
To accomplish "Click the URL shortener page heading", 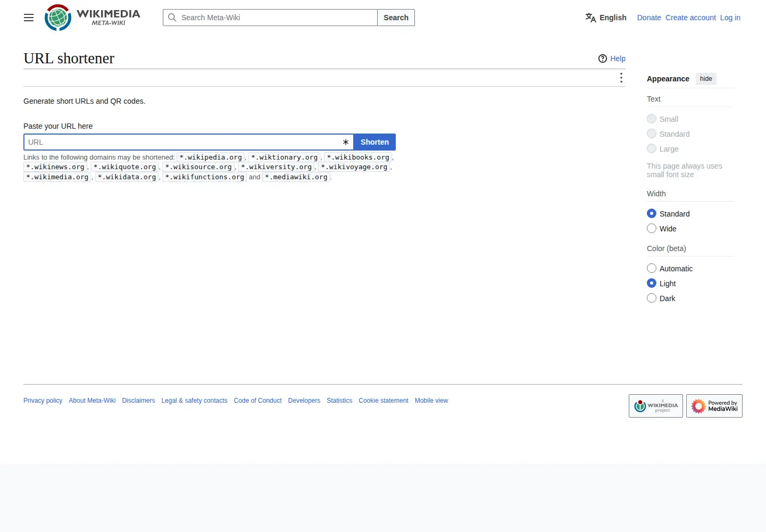I will click(x=69, y=59).
